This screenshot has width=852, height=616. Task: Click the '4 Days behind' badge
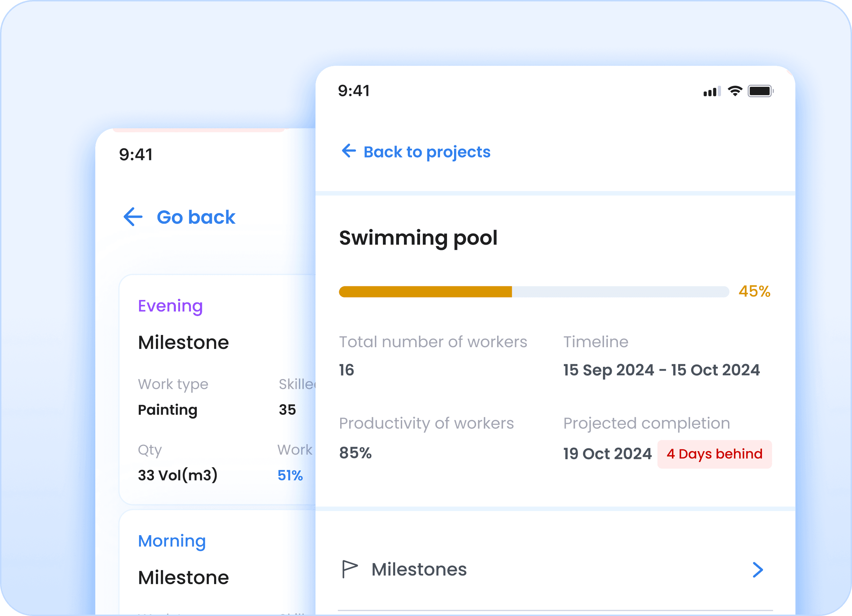click(714, 454)
